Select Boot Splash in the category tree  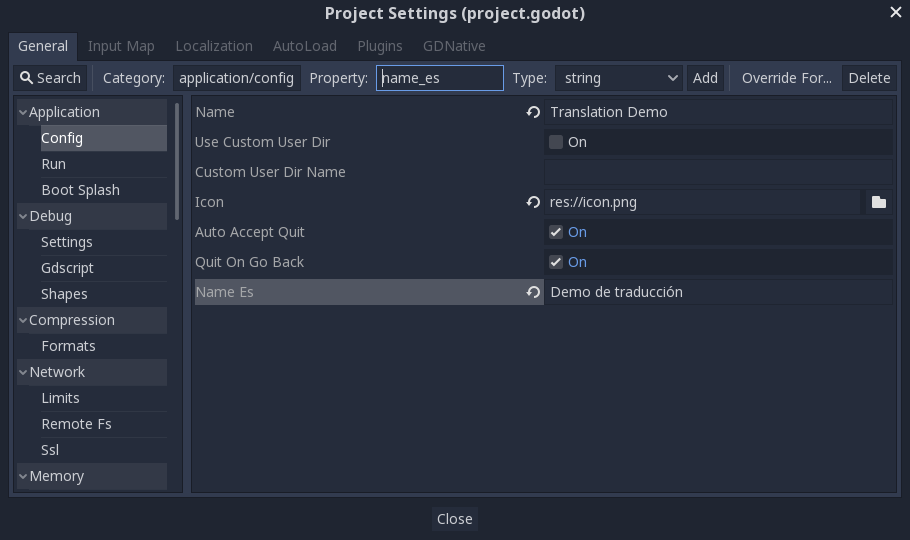[x=80, y=190]
